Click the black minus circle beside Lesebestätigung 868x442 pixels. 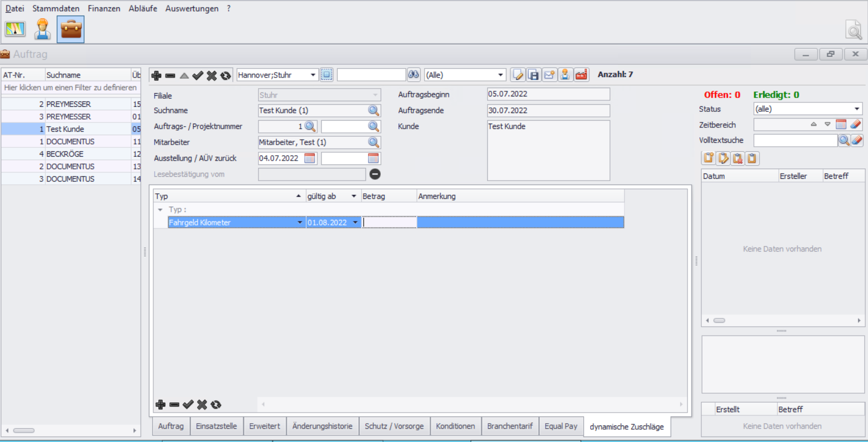pos(375,174)
